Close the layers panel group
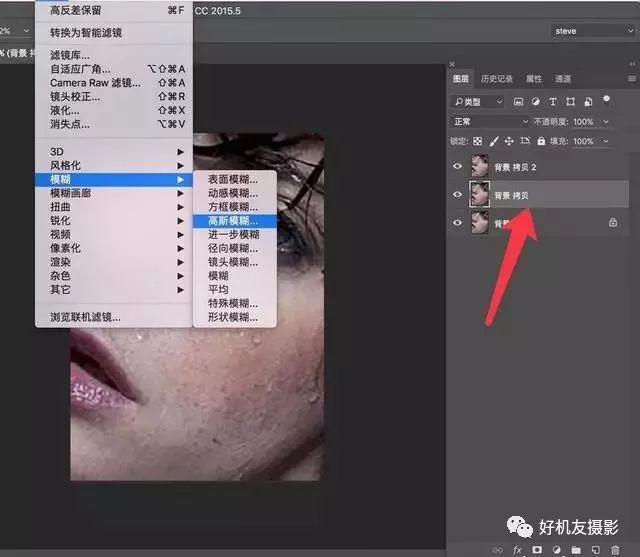The height and width of the screenshot is (557, 640). point(452,64)
